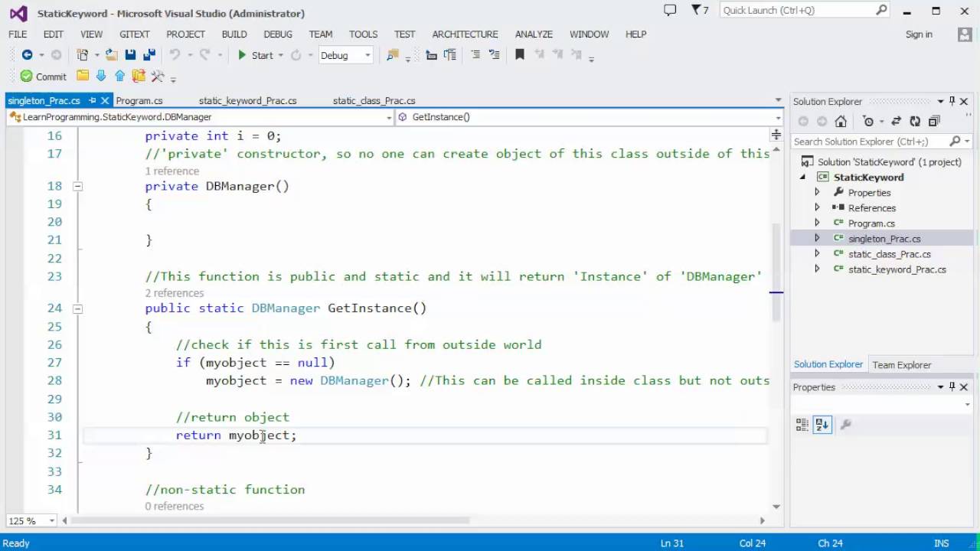Click the Find in Files toolbar icon
980x551 pixels.
[x=393, y=55]
